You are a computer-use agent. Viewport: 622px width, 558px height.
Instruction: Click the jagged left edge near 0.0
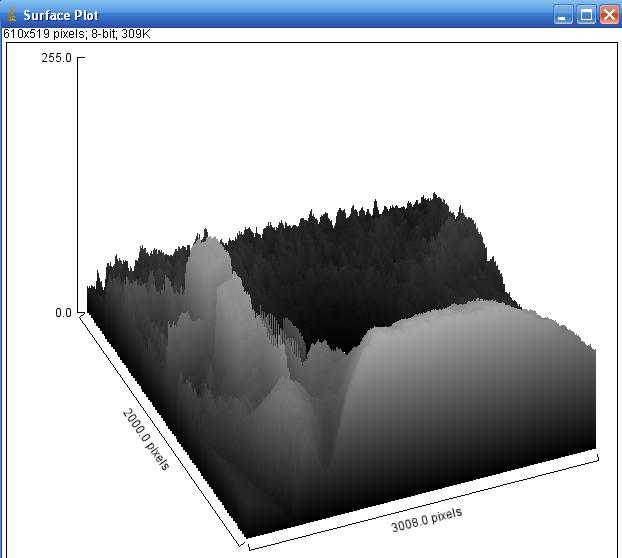coord(95,298)
